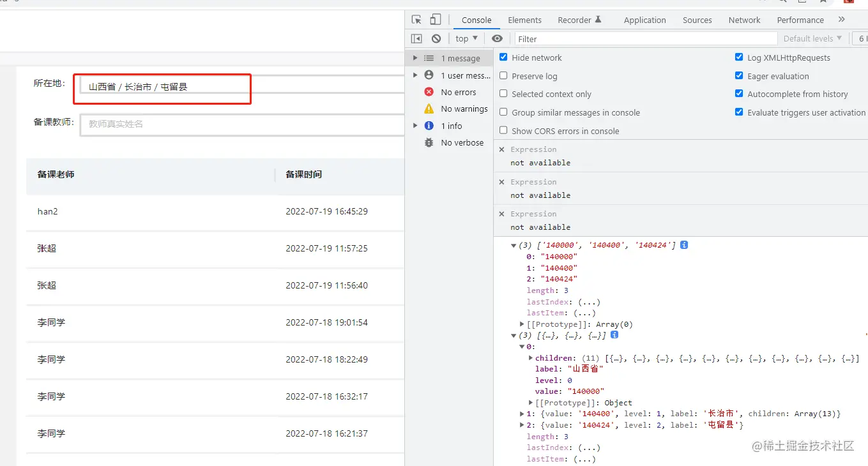Remove the third live Expression
This screenshot has width=868, height=466.
point(502,214)
